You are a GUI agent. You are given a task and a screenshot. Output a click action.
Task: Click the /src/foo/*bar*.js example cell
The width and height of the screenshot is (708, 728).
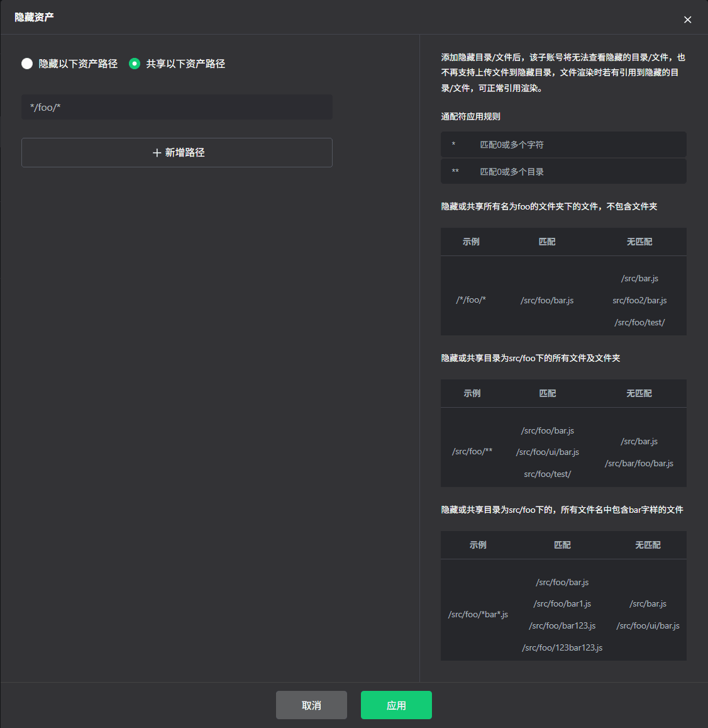[478, 614]
